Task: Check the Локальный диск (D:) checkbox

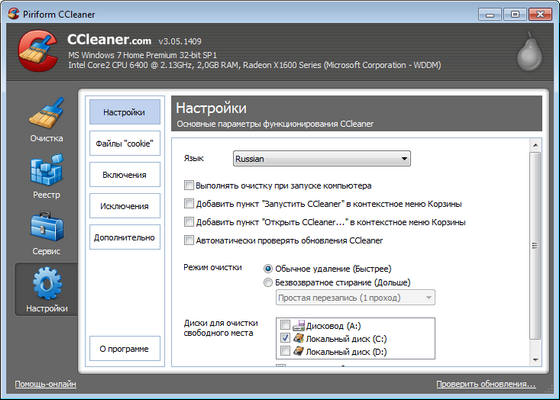Action: point(285,351)
